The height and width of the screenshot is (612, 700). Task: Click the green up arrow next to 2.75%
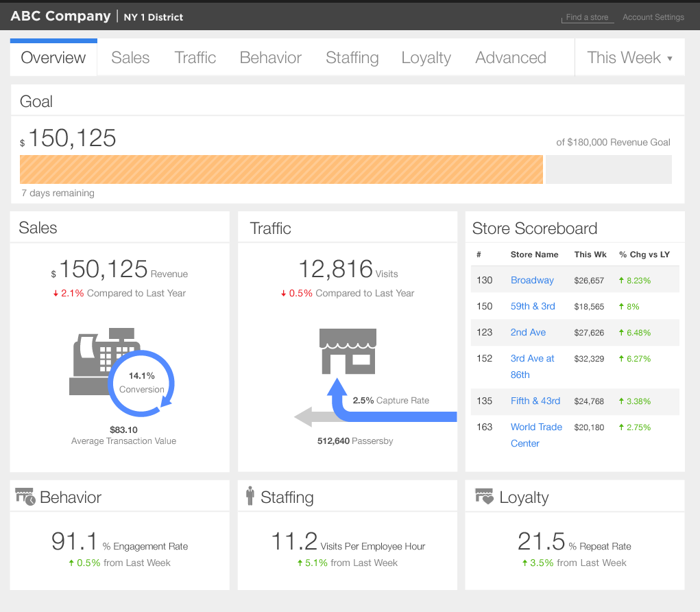click(x=621, y=427)
